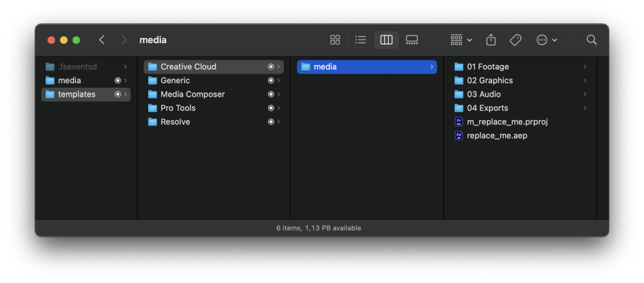Select the Media Composer folder
The image size is (644, 283).
193,94
